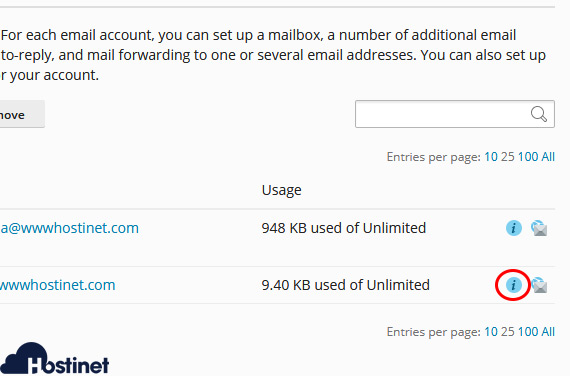The height and width of the screenshot is (376, 570).
Task: Show 10 entries per page below the table
Action: (x=491, y=332)
